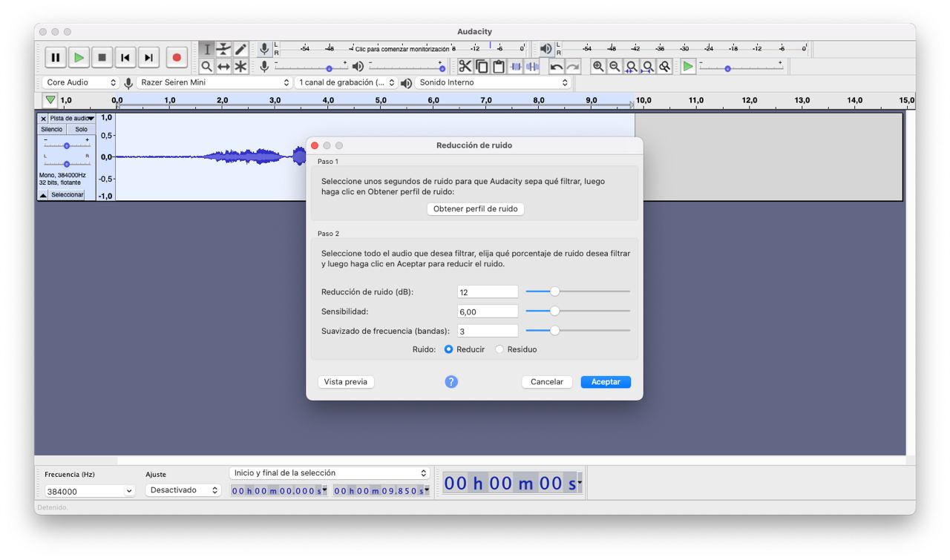Click the Trim audio outside selection icon
This screenshot has height=560, width=950.
[516, 66]
